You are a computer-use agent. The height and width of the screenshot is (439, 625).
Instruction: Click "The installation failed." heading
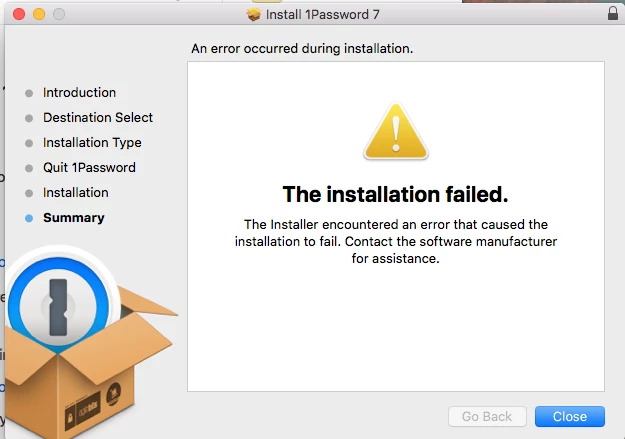click(x=395, y=194)
